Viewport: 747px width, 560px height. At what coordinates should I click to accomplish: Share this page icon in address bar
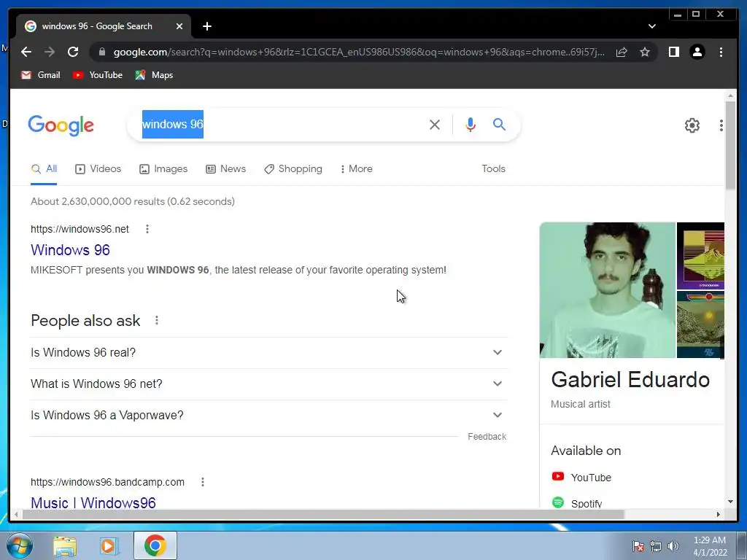pos(622,52)
